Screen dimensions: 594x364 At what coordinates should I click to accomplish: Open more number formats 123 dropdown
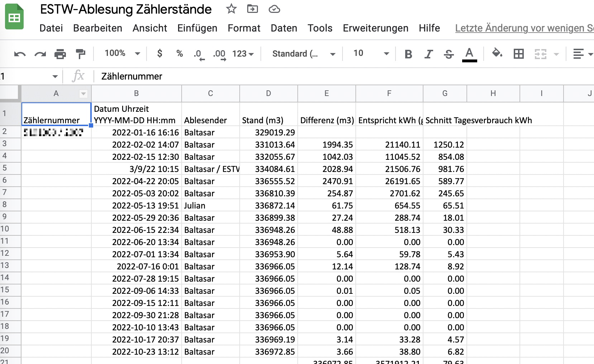pyautogui.click(x=243, y=54)
